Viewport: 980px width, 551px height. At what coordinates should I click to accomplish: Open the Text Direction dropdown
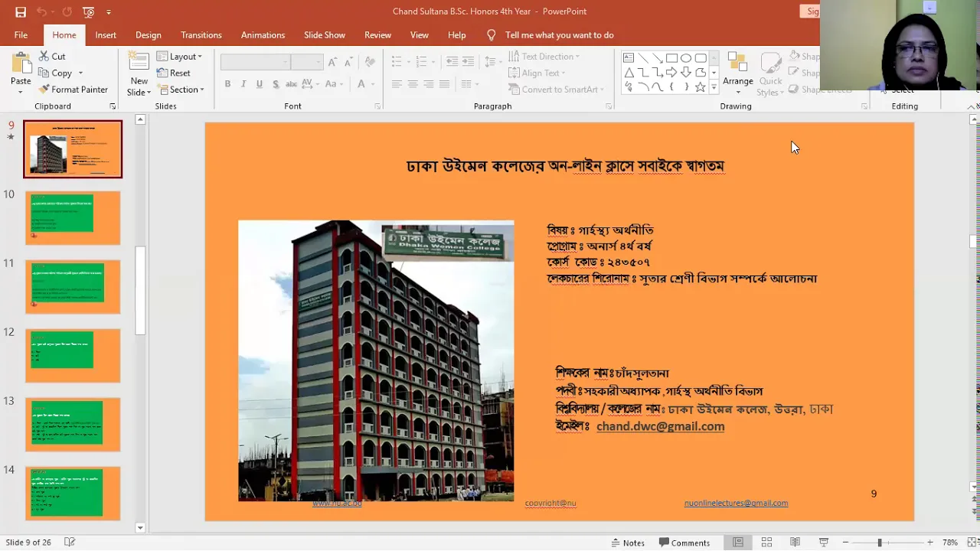[544, 57]
